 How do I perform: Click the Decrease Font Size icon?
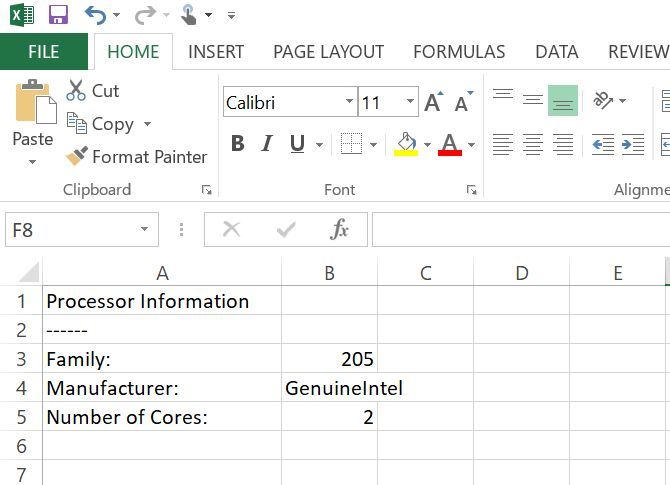pos(462,102)
